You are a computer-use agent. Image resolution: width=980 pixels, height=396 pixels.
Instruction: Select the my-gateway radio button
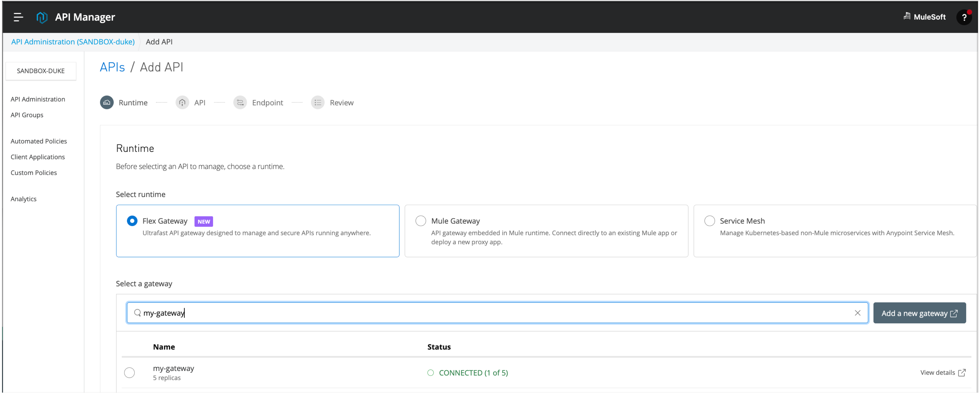point(129,372)
